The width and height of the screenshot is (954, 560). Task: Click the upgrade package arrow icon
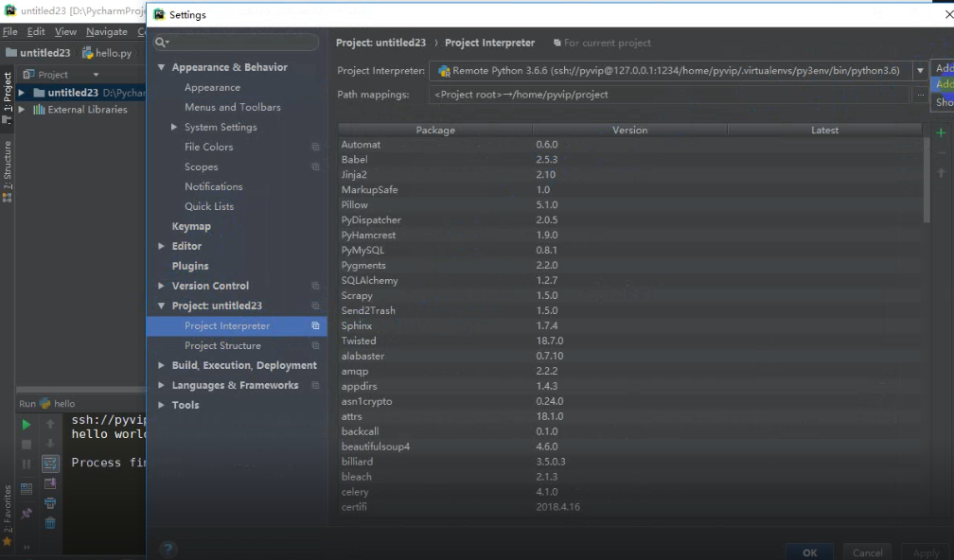click(x=941, y=173)
